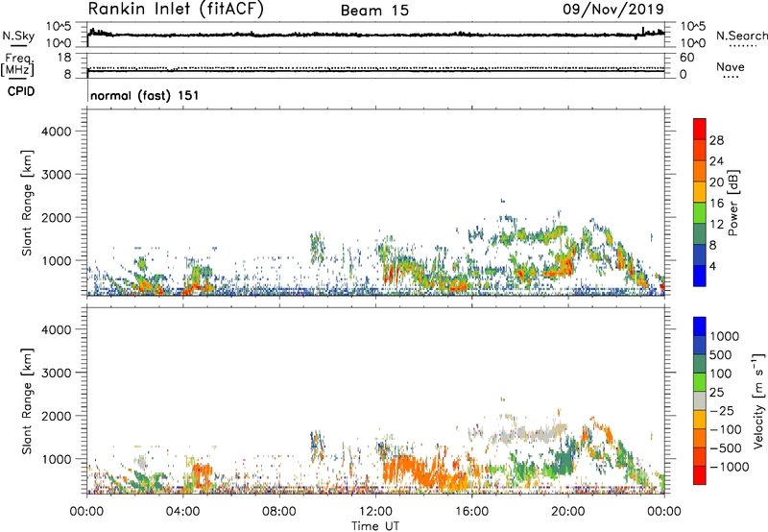
Task: Click the 'CPID' label
Action: coord(21,91)
